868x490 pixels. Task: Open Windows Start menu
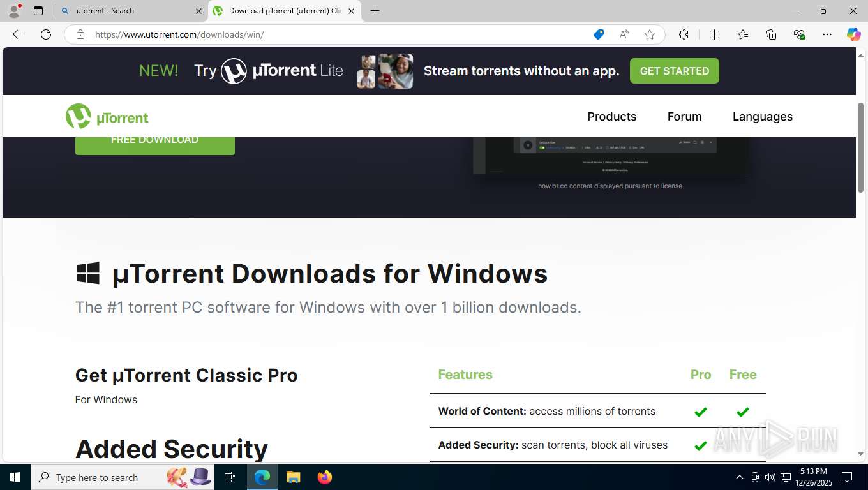[x=15, y=477]
